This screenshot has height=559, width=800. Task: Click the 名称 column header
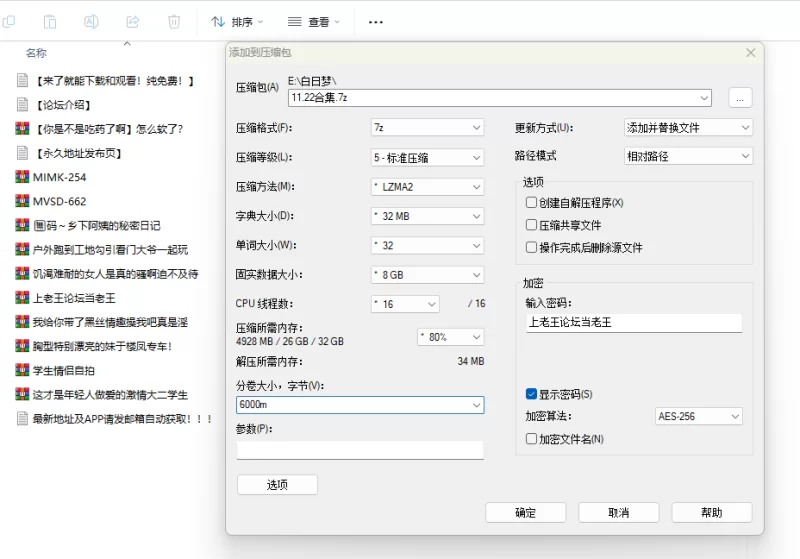[x=36, y=53]
